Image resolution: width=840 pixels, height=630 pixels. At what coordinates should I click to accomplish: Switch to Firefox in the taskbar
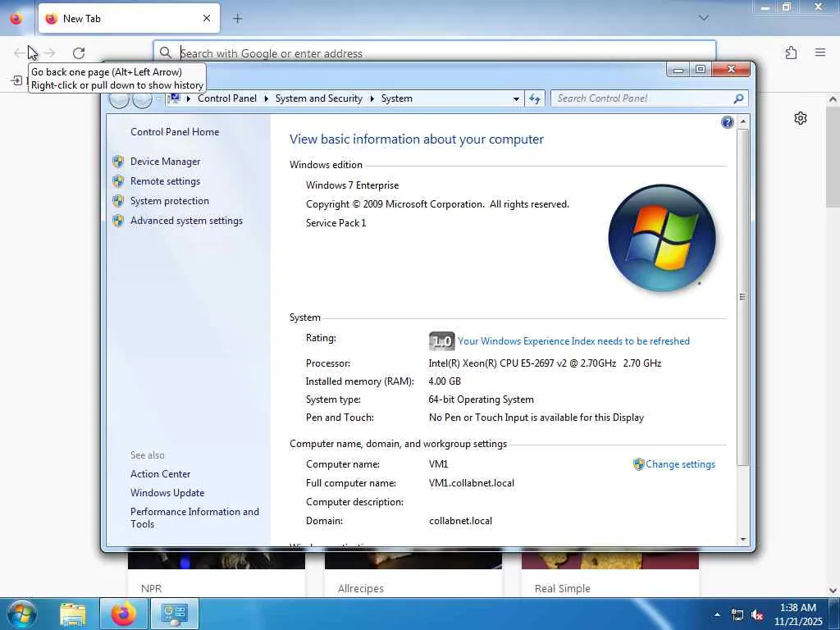click(124, 614)
